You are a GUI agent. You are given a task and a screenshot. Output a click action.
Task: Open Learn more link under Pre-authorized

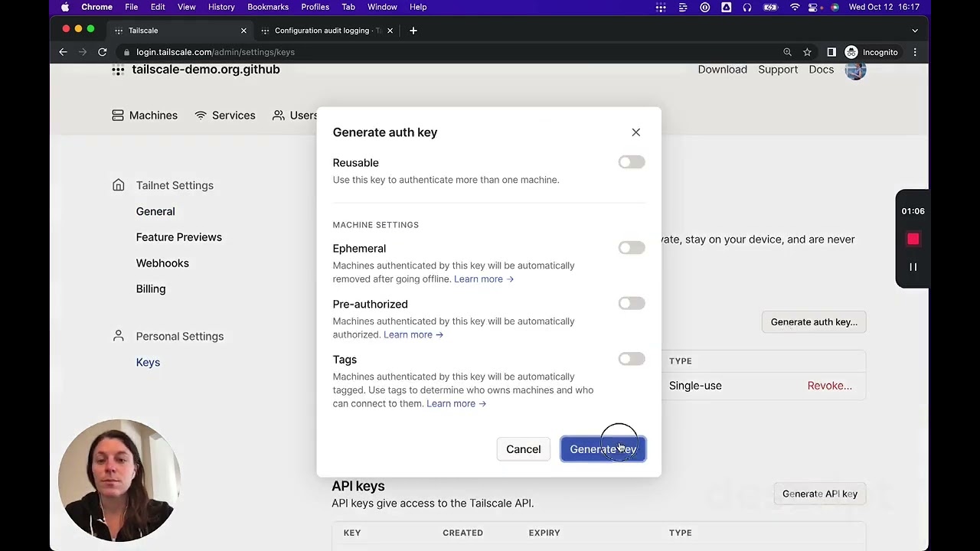pos(413,334)
